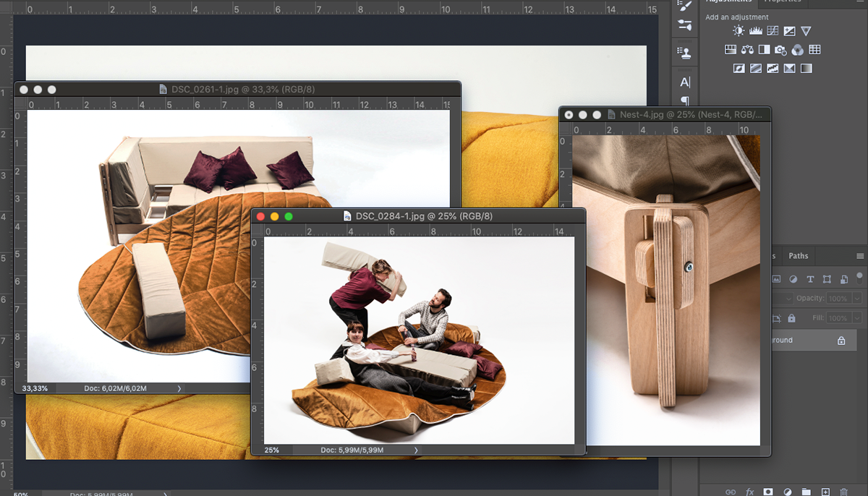Screen dimensions: 868x496
Task: Add a Hue/Saturation adjustment
Action: [x=731, y=50]
